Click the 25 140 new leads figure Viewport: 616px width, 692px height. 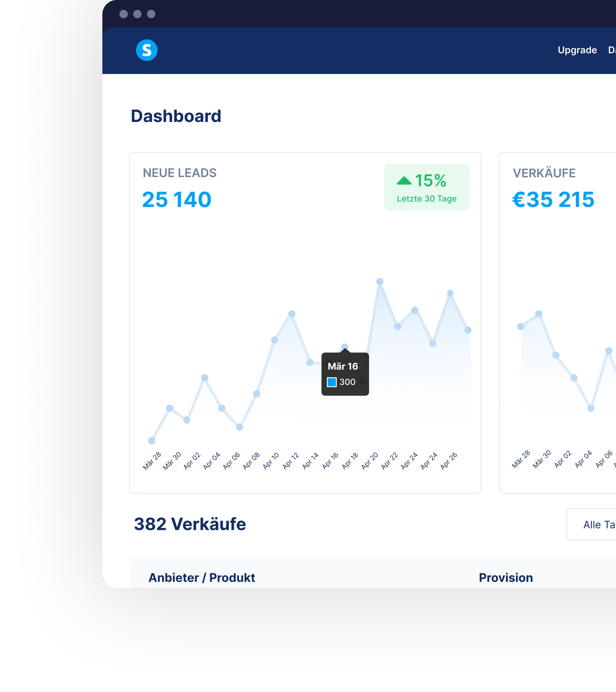177,200
